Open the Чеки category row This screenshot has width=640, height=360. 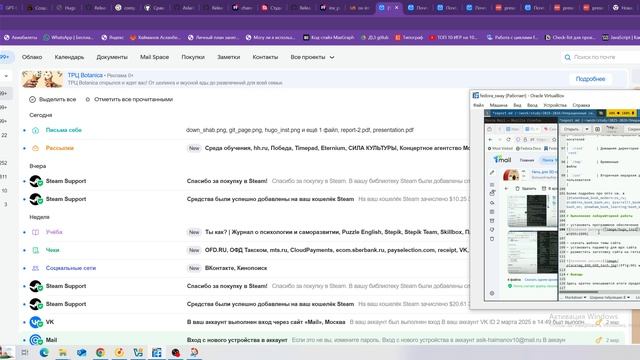[x=245, y=250]
